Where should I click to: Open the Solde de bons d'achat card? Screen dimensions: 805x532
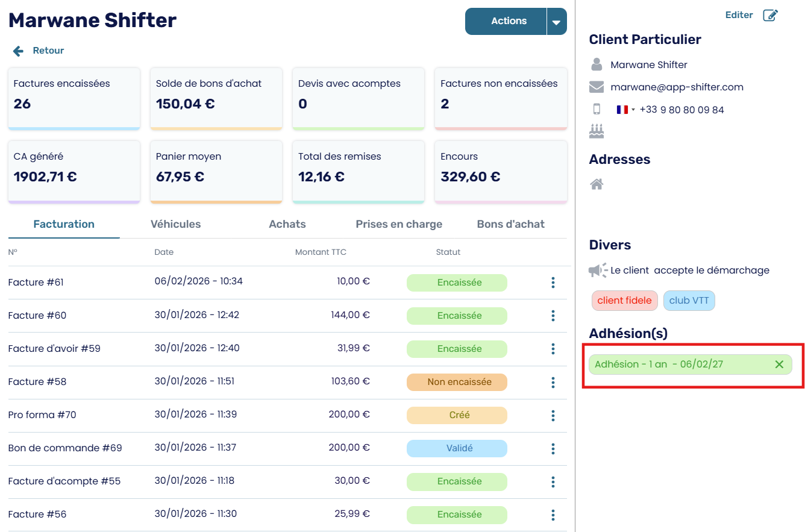click(216, 99)
